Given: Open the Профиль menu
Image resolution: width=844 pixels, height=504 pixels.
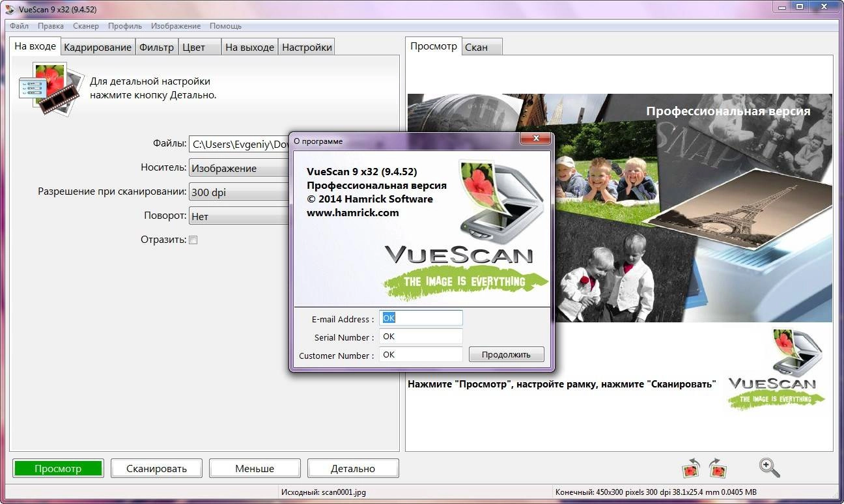Looking at the screenshot, I should point(125,26).
